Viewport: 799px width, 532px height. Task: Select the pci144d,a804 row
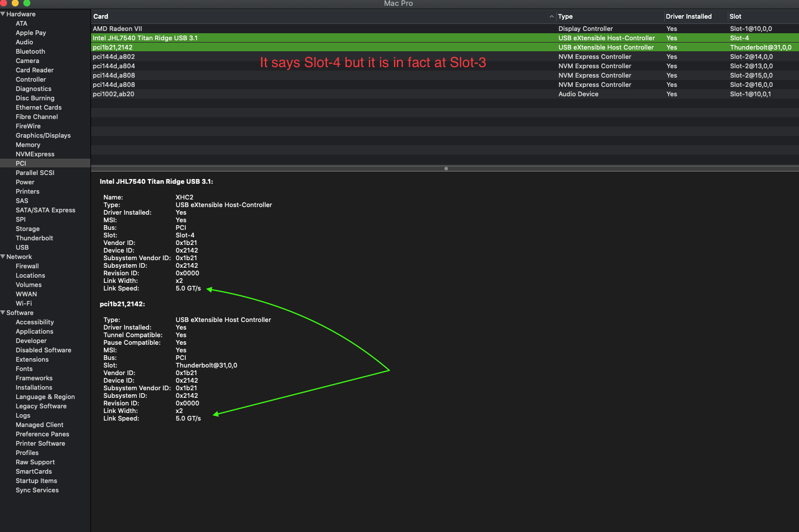point(445,66)
